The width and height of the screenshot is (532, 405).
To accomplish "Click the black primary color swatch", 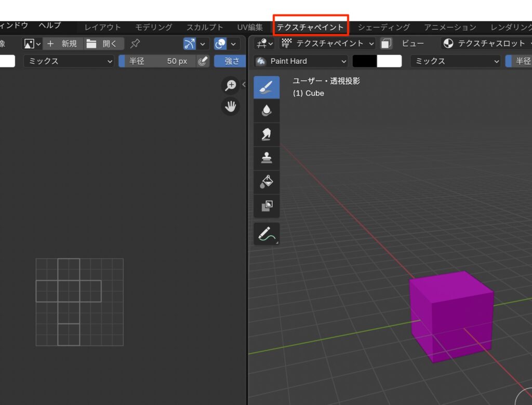I will coord(365,61).
